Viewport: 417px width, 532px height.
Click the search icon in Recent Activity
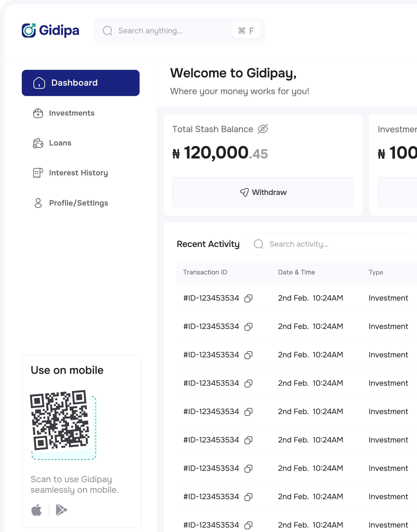259,244
